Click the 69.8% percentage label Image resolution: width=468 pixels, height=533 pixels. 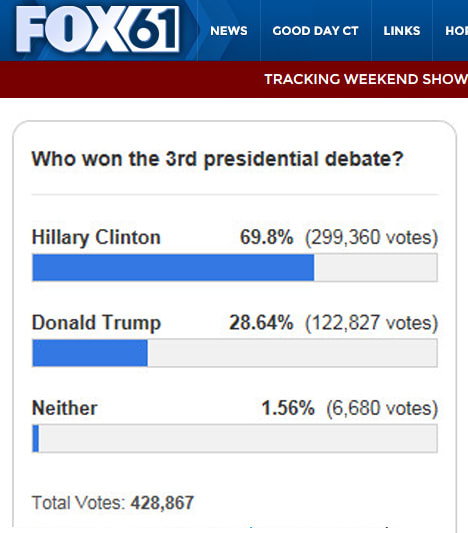(266, 237)
